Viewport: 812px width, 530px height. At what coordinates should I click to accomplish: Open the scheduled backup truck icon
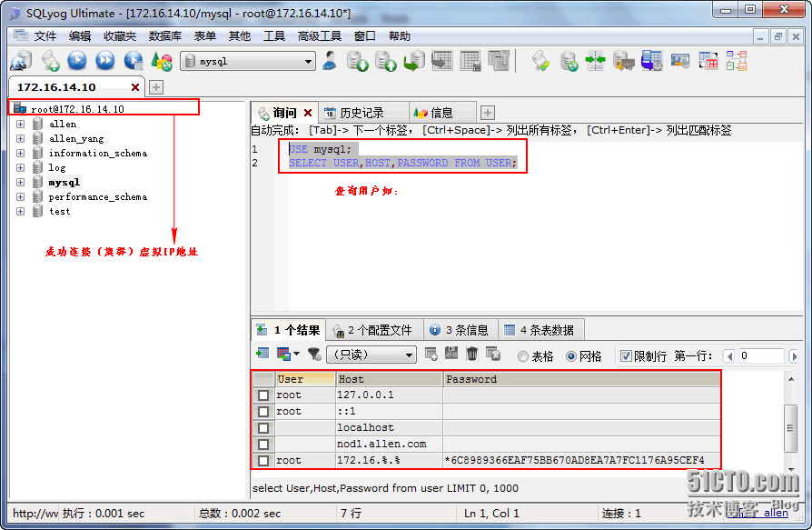tap(623, 61)
